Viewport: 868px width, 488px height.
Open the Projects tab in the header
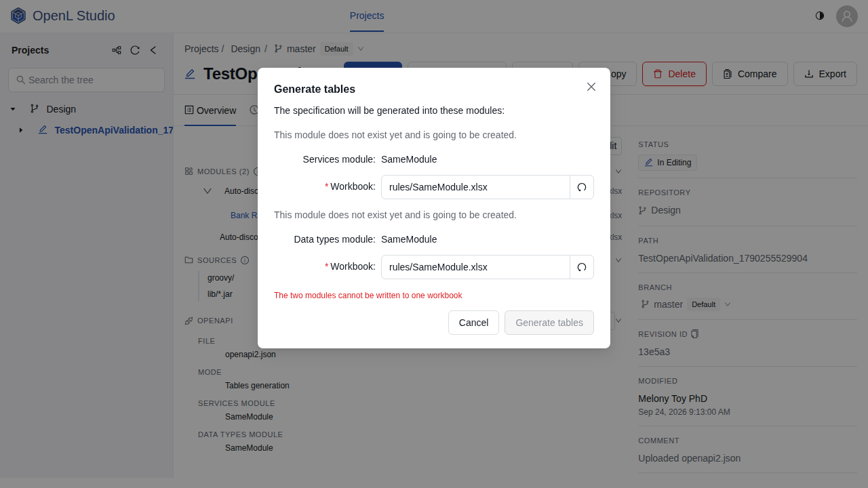click(x=367, y=16)
